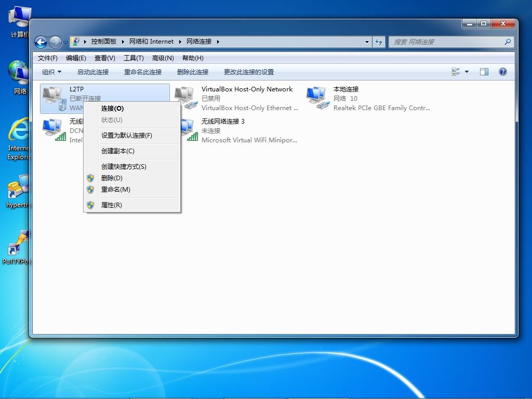Click the Microsoft Virtual WiFi Miniport text
Screen dimensions: 532x399
coord(249,140)
